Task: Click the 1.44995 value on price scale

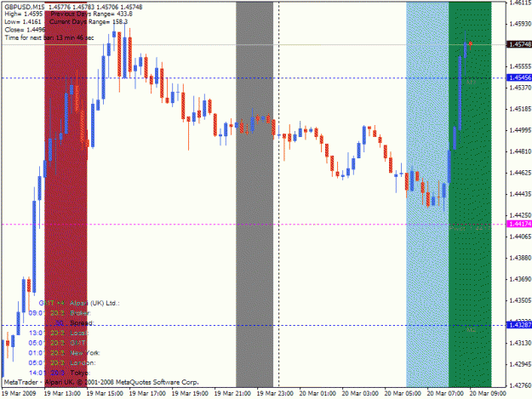Action: [520, 130]
